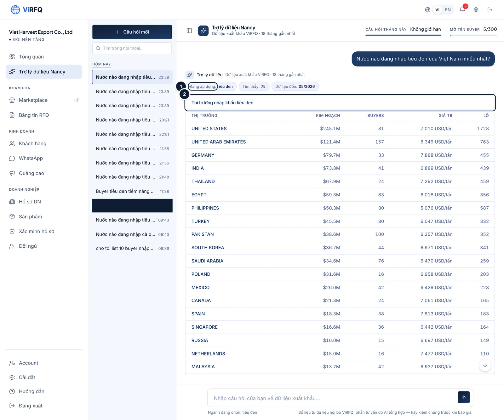Screen dimensions: 504x420
Task: Send question with the arrow-up button
Action: click(463, 397)
